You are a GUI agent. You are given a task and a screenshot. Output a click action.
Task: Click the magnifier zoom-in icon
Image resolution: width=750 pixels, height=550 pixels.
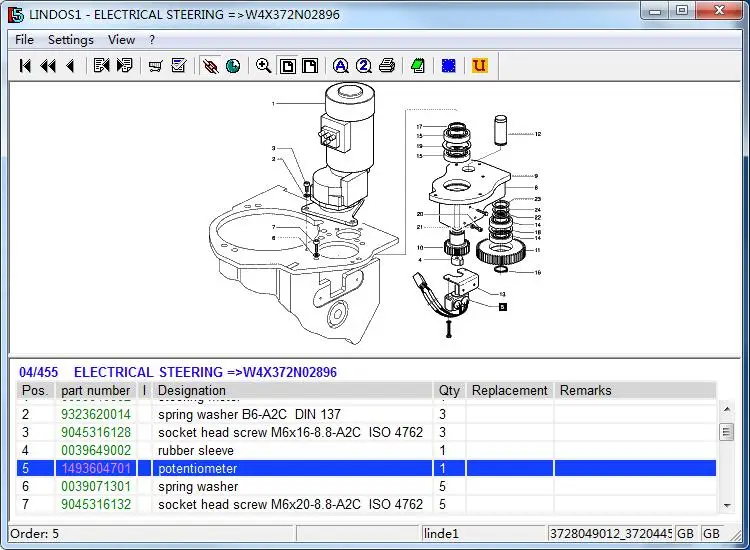point(264,66)
